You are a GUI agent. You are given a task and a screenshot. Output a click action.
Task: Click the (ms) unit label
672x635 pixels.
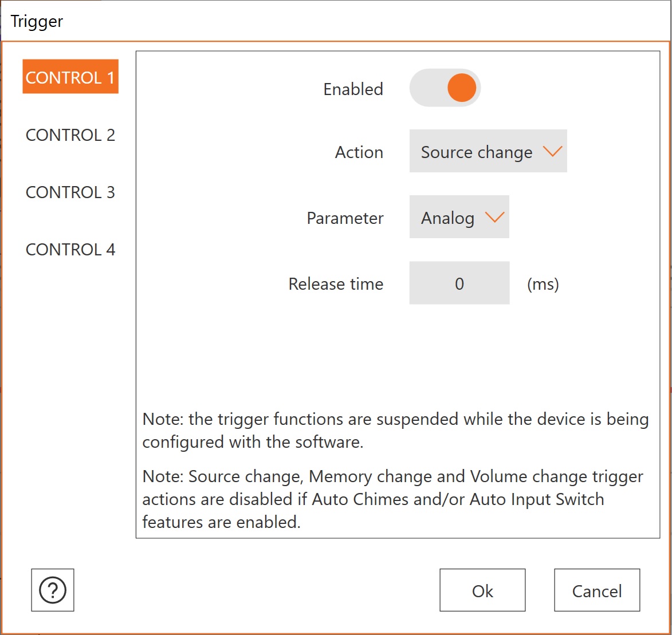(543, 284)
